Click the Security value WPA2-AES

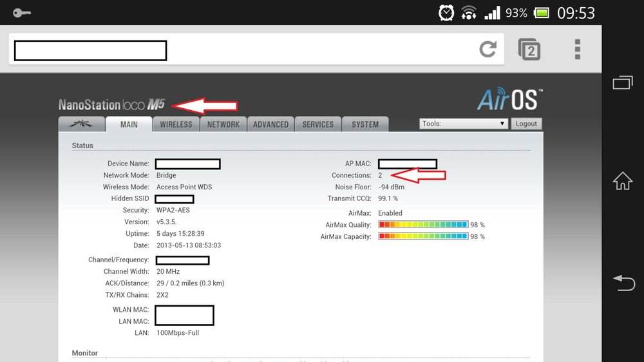[x=173, y=210]
